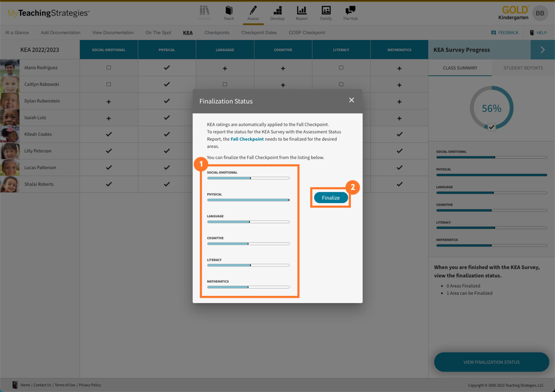Collapse KEA Survey Progress panel arrow
555x392 pixels.
click(542, 50)
